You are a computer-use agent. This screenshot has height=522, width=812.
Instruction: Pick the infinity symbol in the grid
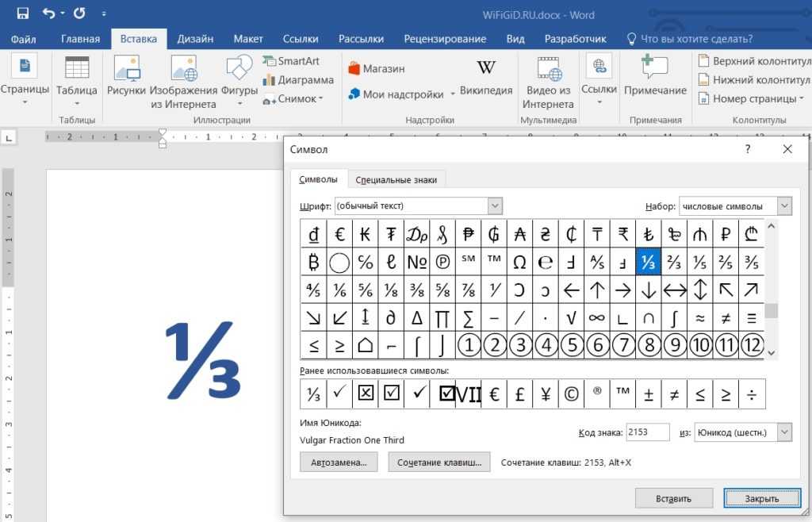(x=596, y=317)
